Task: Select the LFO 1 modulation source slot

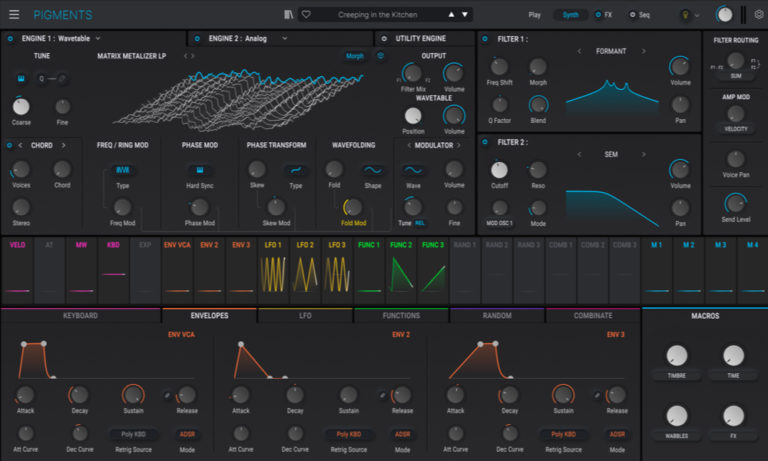Action: [274, 268]
